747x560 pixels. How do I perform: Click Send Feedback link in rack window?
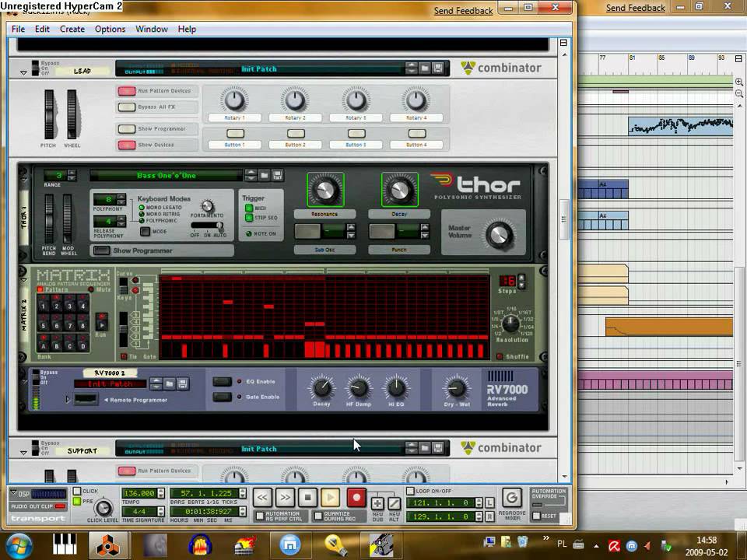pos(463,10)
